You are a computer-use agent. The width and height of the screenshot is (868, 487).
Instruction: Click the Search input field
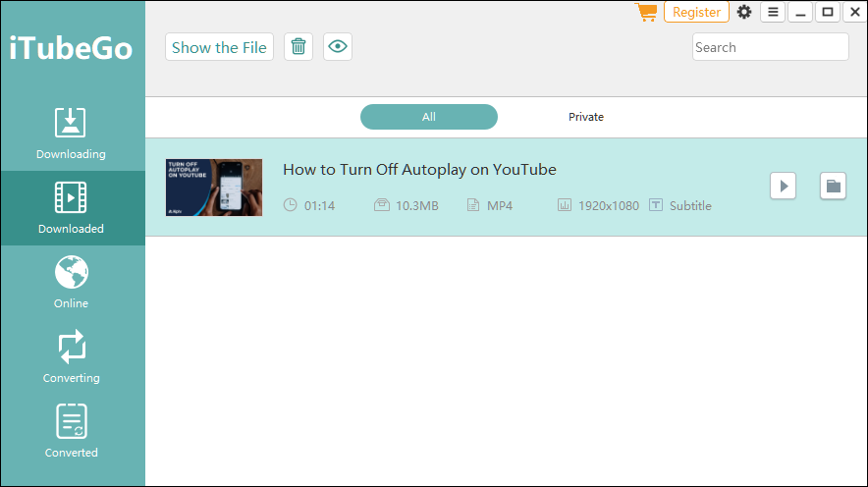tap(770, 47)
